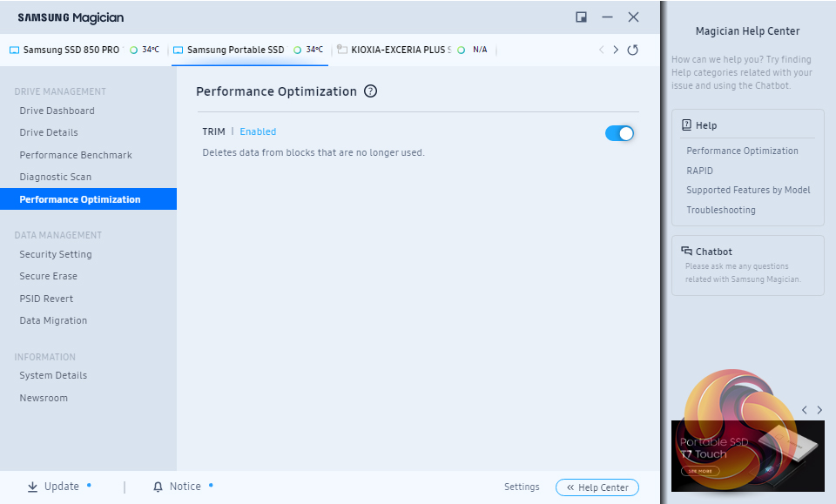
Task: Open the Portable SSD T7 Touch banner
Action: pos(748,456)
